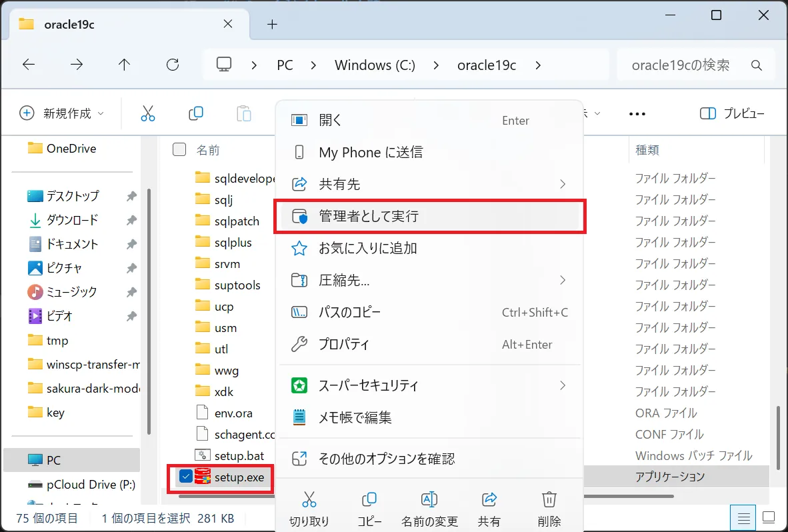The width and height of the screenshot is (788, 532).
Task: Click the oracle19c window tab
Action: pos(129,24)
